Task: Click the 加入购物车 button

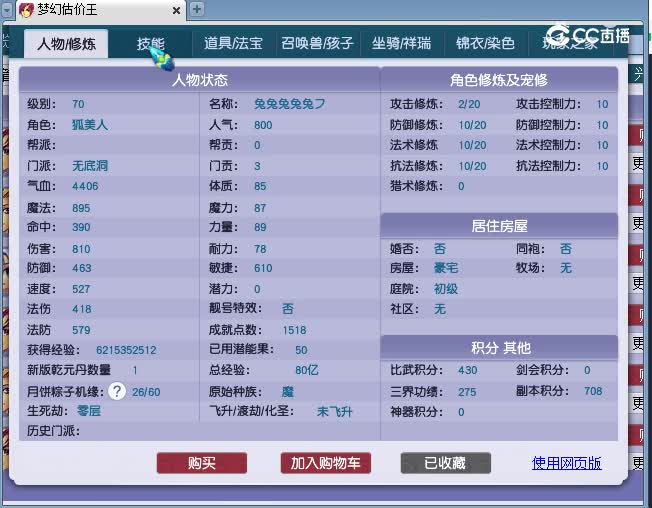Action: point(326,463)
